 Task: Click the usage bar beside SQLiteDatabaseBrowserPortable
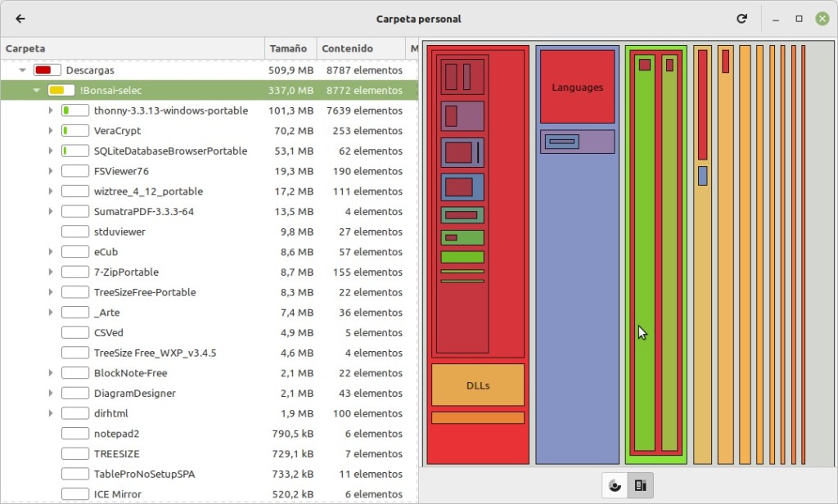(x=75, y=151)
